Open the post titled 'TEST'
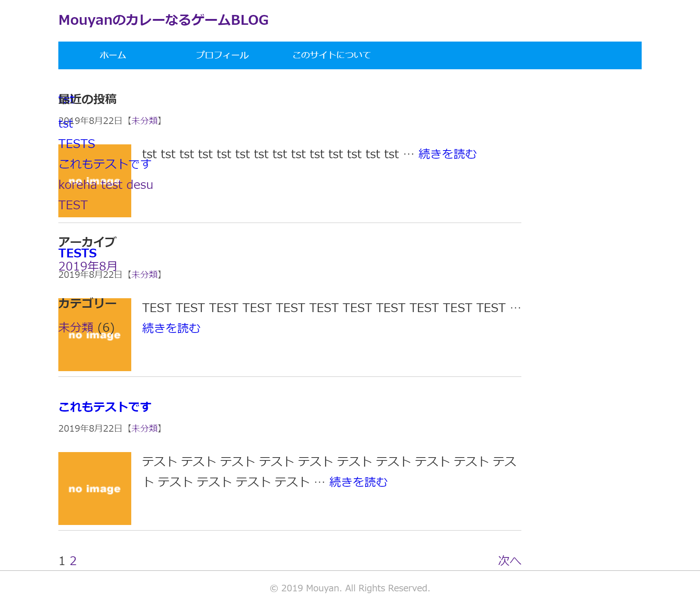Image resolution: width=700 pixels, height=603 pixels. click(x=73, y=205)
